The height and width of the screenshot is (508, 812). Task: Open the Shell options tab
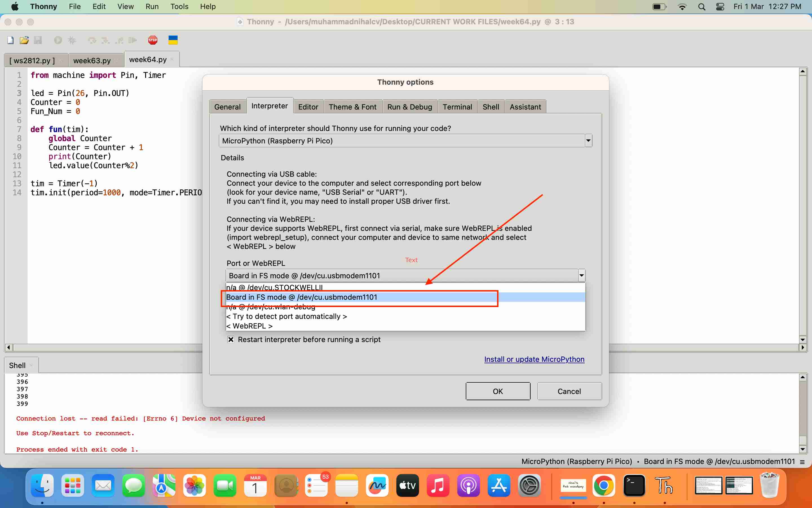[491, 107]
